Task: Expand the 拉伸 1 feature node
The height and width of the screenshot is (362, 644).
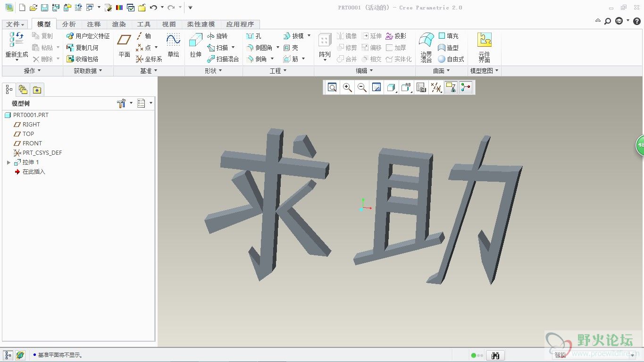Action: (x=8, y=162)
